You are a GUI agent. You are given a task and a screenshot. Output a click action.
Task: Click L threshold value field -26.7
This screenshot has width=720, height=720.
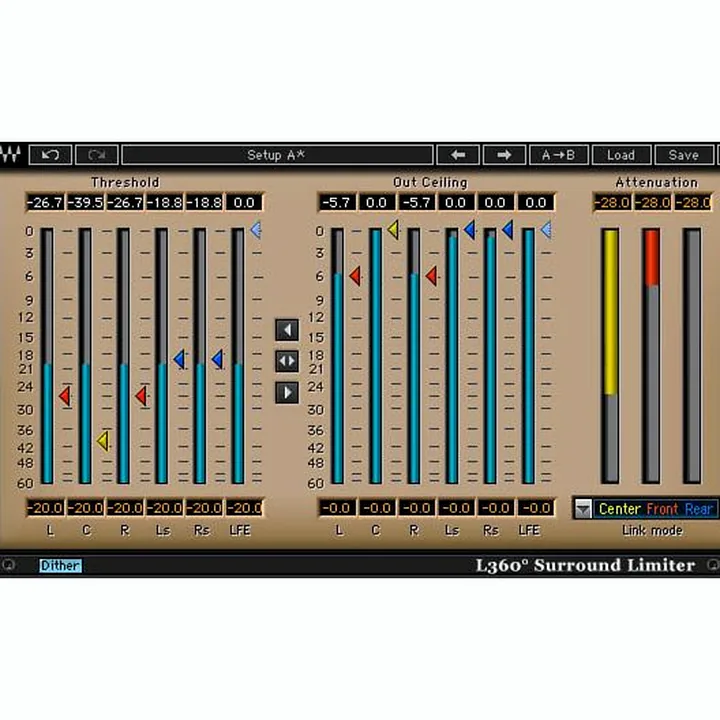coord(45,202)
